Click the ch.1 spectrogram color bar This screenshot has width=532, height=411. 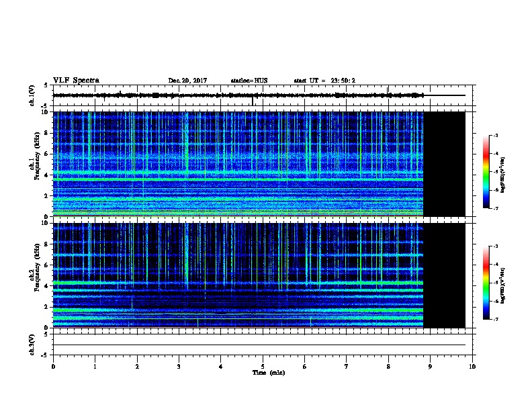pos(486,172)
